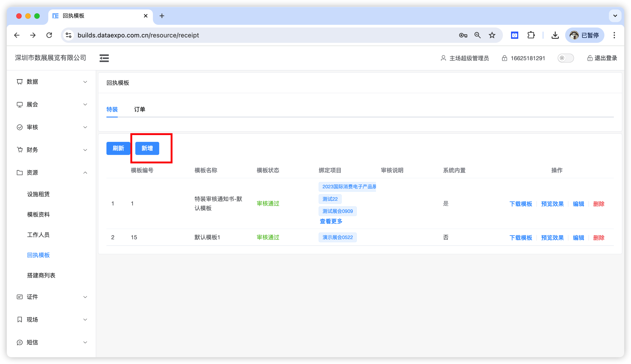Collapse the 资源 sidebar section
Screen dimensions: 631x364
pos(52,173)
